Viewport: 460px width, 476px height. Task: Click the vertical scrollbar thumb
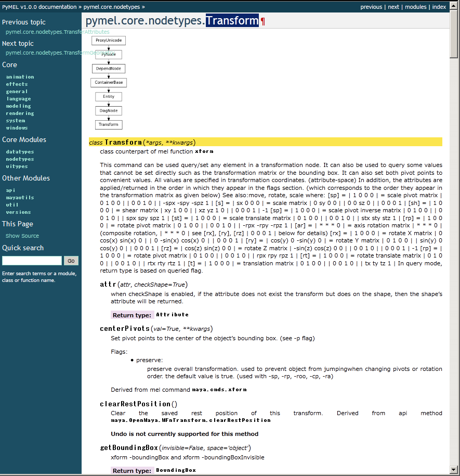pos(454,34)
